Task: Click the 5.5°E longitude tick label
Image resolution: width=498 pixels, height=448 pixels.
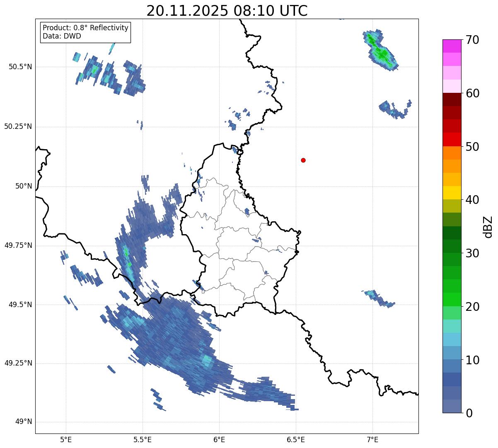Action: tap(143, 439)
